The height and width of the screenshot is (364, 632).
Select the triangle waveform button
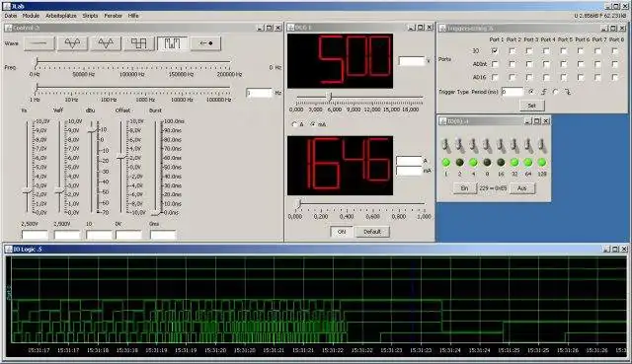[x=106, y=43]
